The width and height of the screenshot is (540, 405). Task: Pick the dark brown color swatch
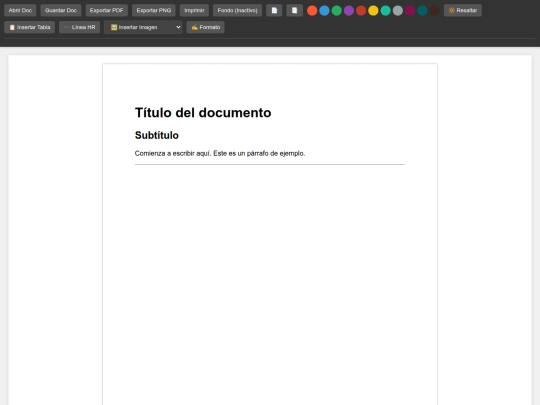(434, 11)
